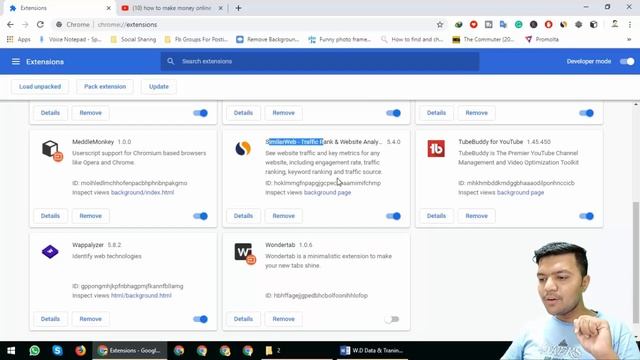This screenshot has height=360, width=640.
Task: Open TubeBuddy Details
Action: point(436,216)
